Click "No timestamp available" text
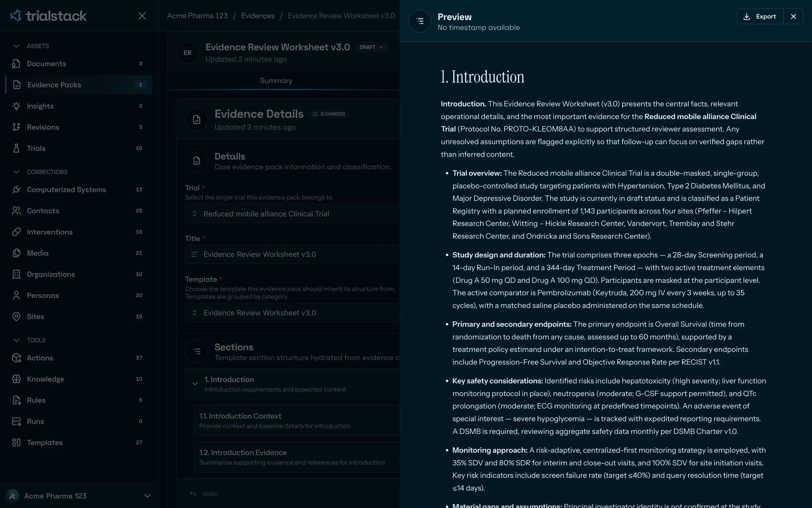This screenshot has height=508, width=812. (478, 28)
